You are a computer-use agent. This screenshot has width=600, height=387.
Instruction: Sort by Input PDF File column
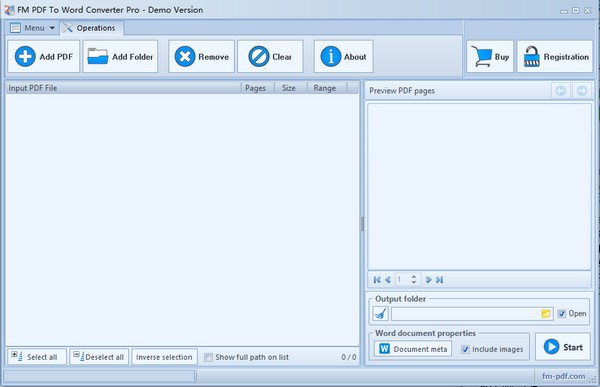pyautogui.click(x=124, y=88)
